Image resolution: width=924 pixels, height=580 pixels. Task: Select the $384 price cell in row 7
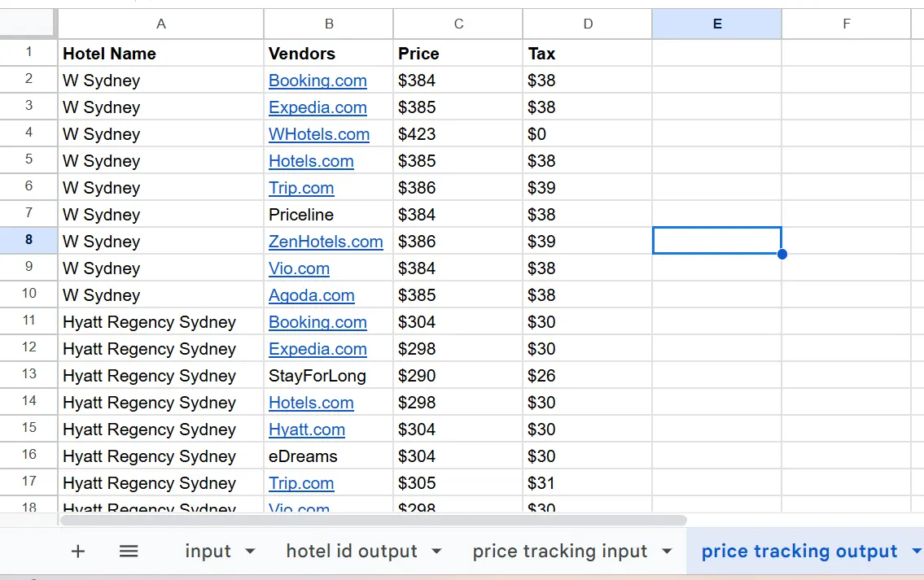(x=458, y=214)
